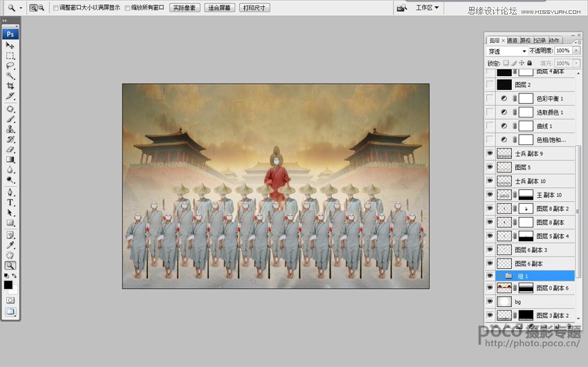Click the swap foreground/background colors arrow
Viewport: 588px width, 367px height.
click(x=15, y=276)
